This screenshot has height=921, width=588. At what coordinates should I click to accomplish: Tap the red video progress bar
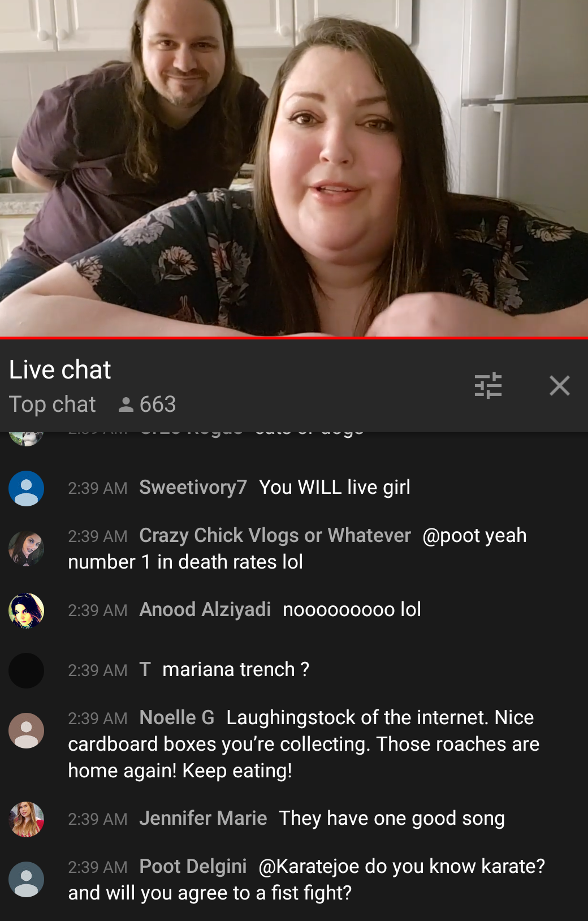point(294,338)
